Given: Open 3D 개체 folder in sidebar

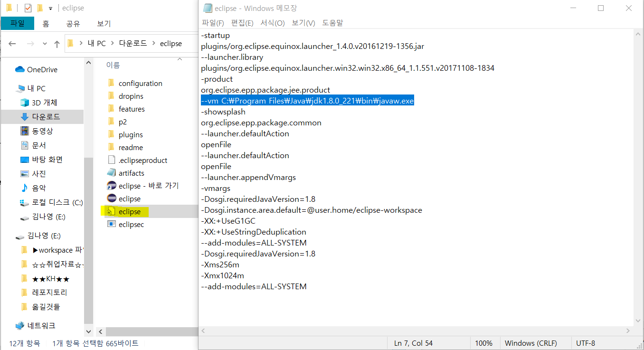Looking at the screenshot, I should point(45,103).
